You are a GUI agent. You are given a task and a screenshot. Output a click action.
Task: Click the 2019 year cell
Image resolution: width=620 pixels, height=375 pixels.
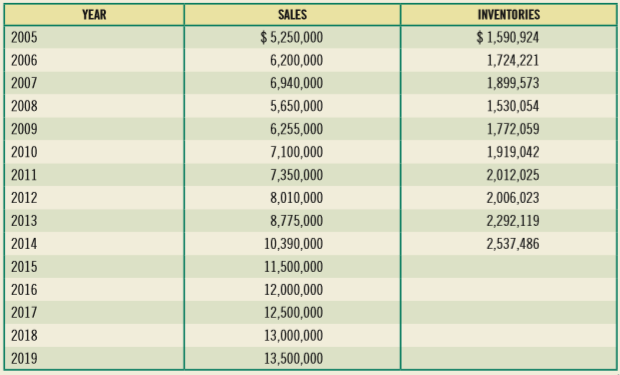(24, 359)
